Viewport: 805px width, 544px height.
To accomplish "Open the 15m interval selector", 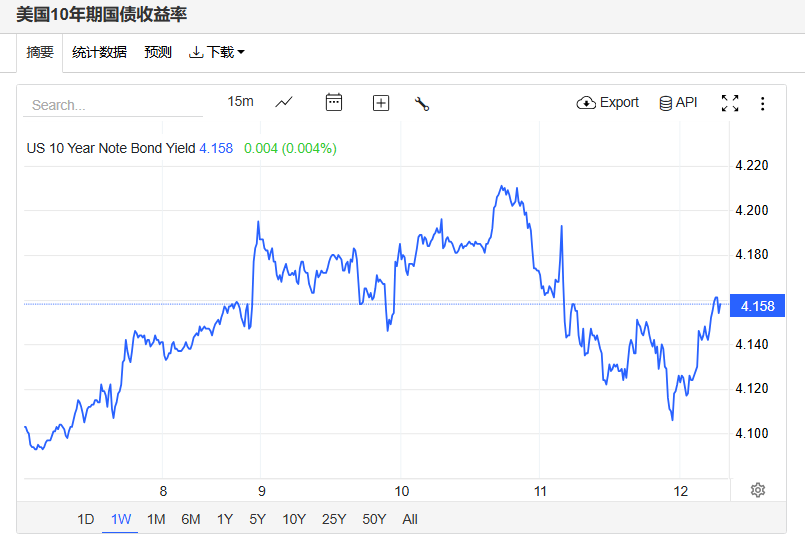I will coord(240,102).
